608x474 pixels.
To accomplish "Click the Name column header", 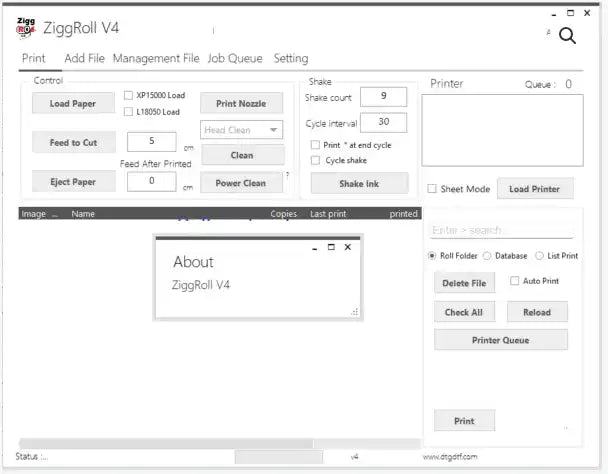I will [x=83, y=214].
